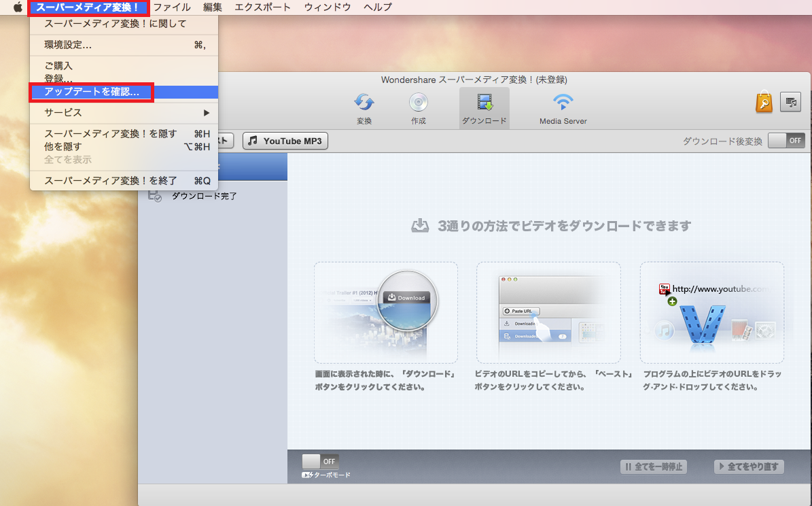Select ダウンロード完了 in the sidebar
Viewport: 812px width, 506px height.
coord(213,196)
